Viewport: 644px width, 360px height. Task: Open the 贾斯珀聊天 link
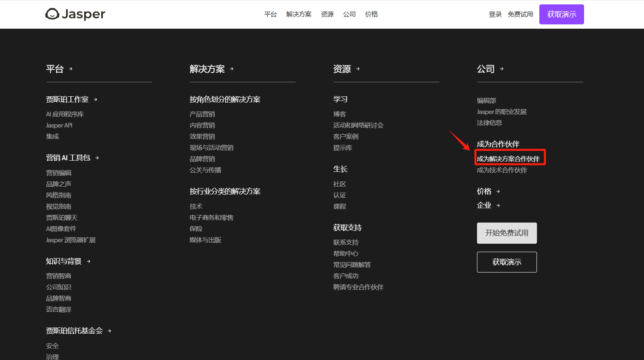tap(62, 218)
